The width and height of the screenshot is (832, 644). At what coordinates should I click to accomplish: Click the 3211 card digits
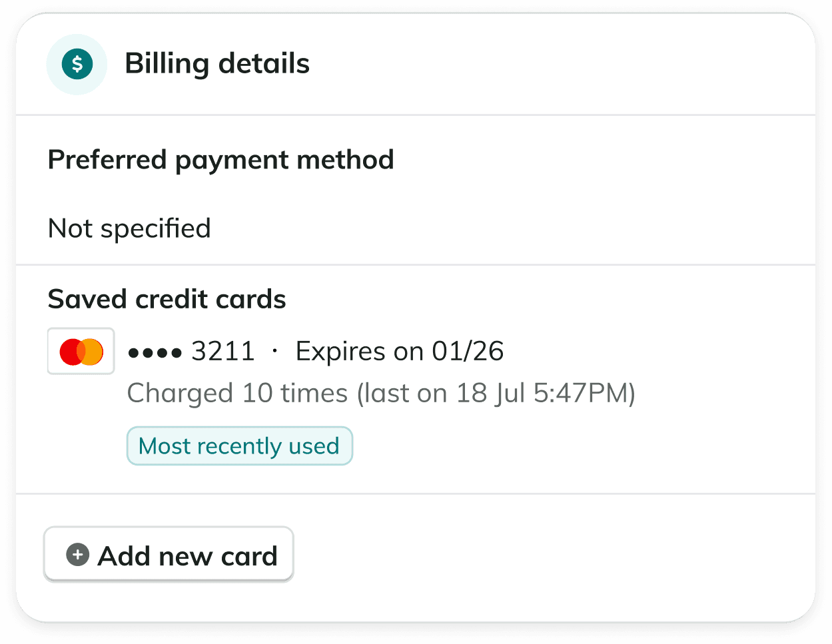[223, 351]
